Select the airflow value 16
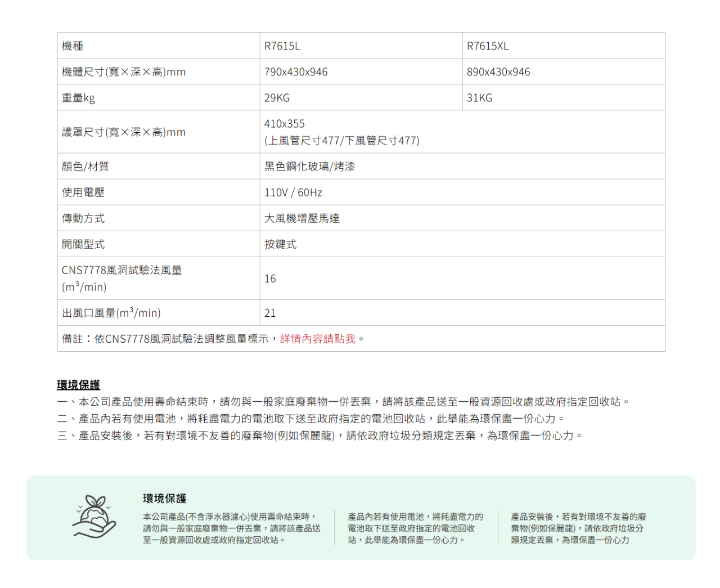The width and height of the screenshot is (720, 588). coord(270,279)
